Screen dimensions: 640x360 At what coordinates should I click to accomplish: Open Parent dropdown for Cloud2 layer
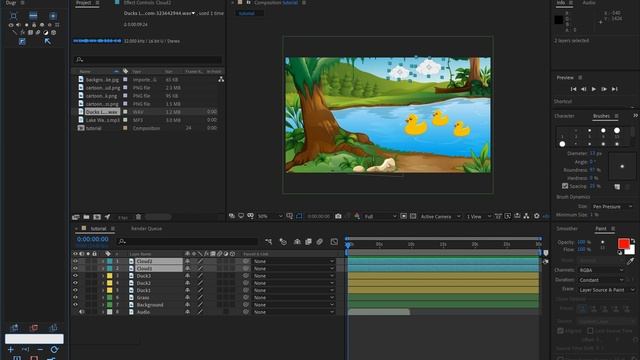coord(293,261)
